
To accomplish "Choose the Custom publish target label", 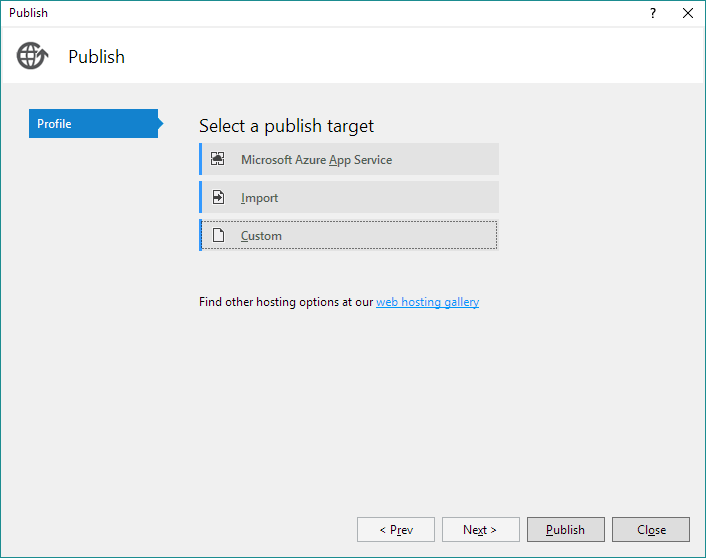I will [261, 236].
